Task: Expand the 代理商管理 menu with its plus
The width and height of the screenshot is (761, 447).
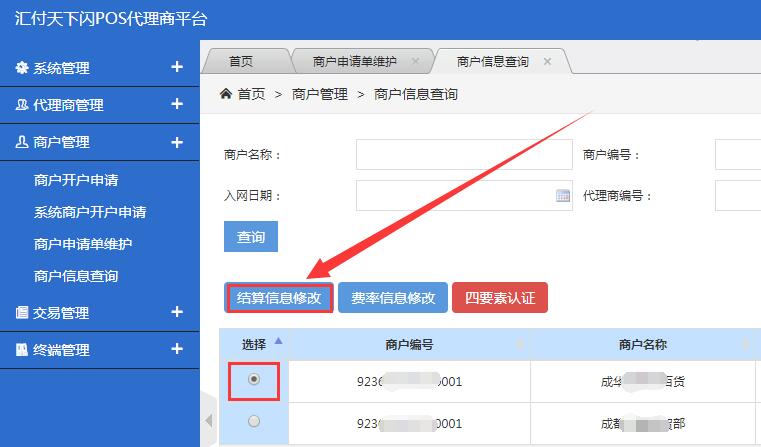Action: pos(177,104)
